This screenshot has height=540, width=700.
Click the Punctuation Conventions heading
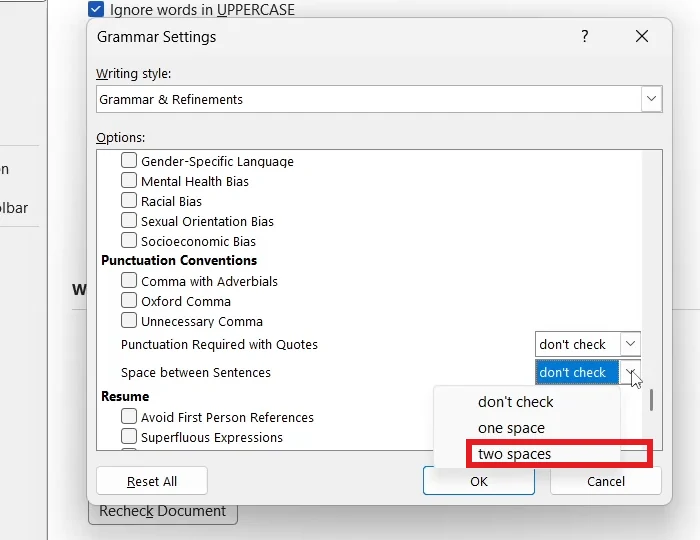(179, 260)
